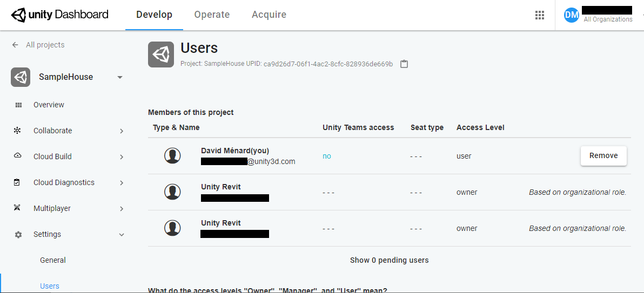Switch to the Acquire tab
The height and width of the screenshot is (293, 644).
(269, 15)
